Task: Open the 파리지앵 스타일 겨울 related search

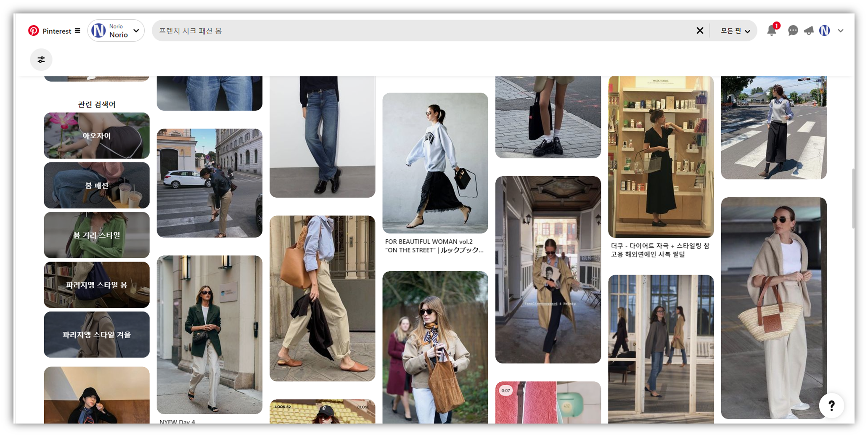Action: click(x=97, y=334)
